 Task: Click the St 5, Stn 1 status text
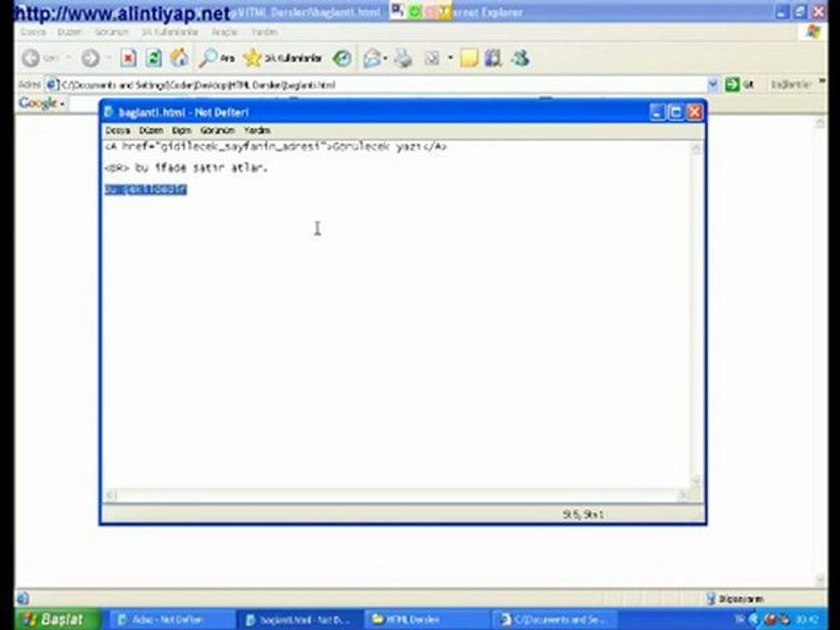(583, 514)
